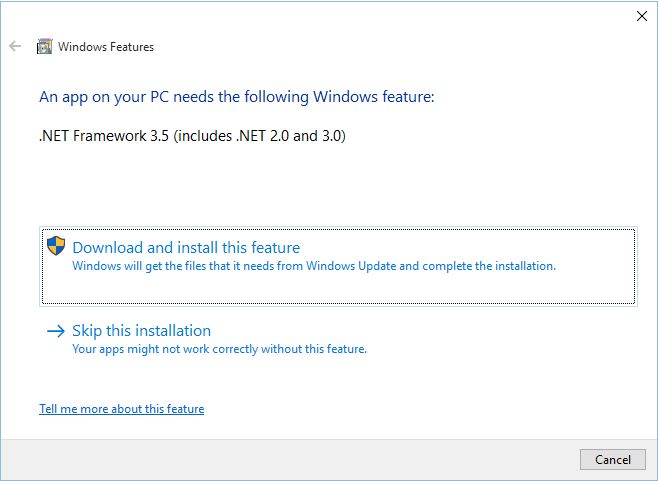Close the Windows Features dialog with X

coord(642,16)
